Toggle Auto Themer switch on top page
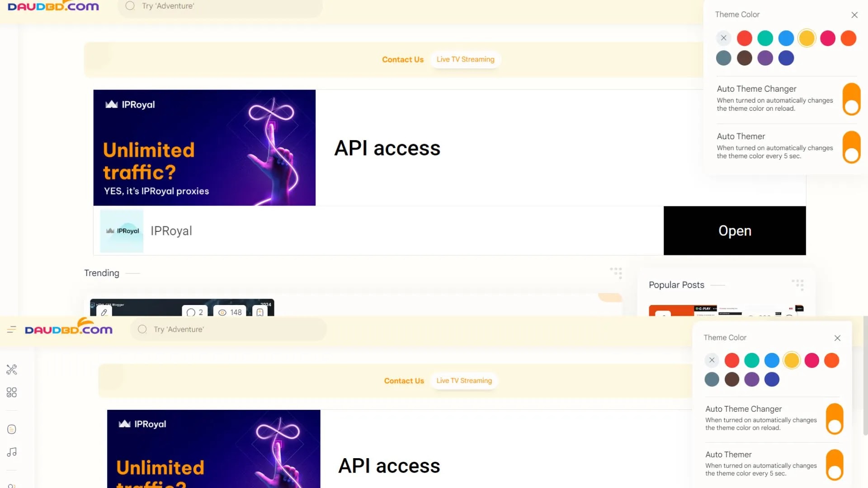Screen dimensions: 868x488 [852, 147]
